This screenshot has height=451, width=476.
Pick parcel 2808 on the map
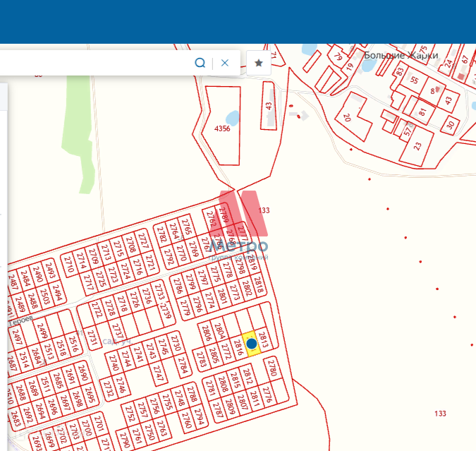223,385
